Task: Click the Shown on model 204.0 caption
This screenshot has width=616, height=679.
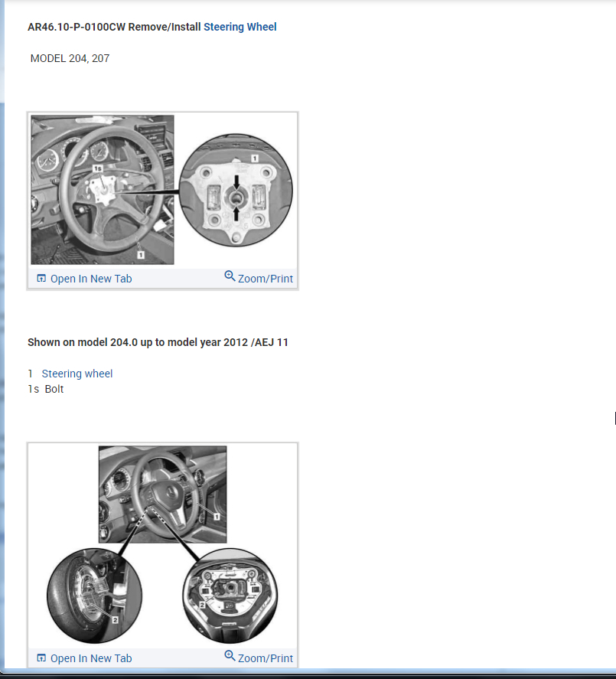Action: 158,342
